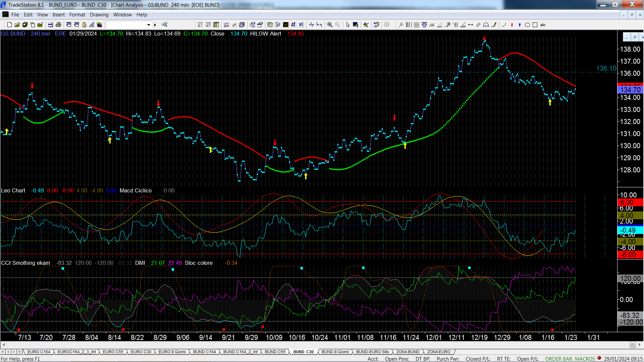Screen dimensions: 644x362
Task: Switch to EURO 8 Giorni tab
Action: (172, 352)
